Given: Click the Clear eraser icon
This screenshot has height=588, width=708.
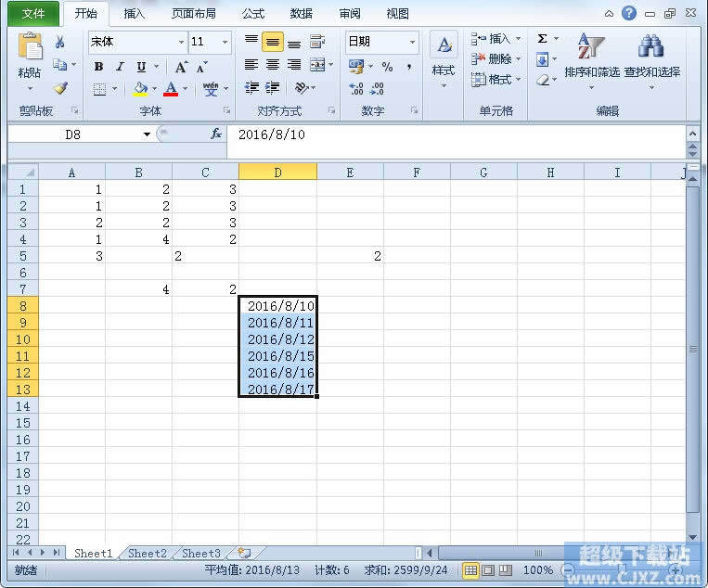Looking at the screenshot, I should 543,81.
